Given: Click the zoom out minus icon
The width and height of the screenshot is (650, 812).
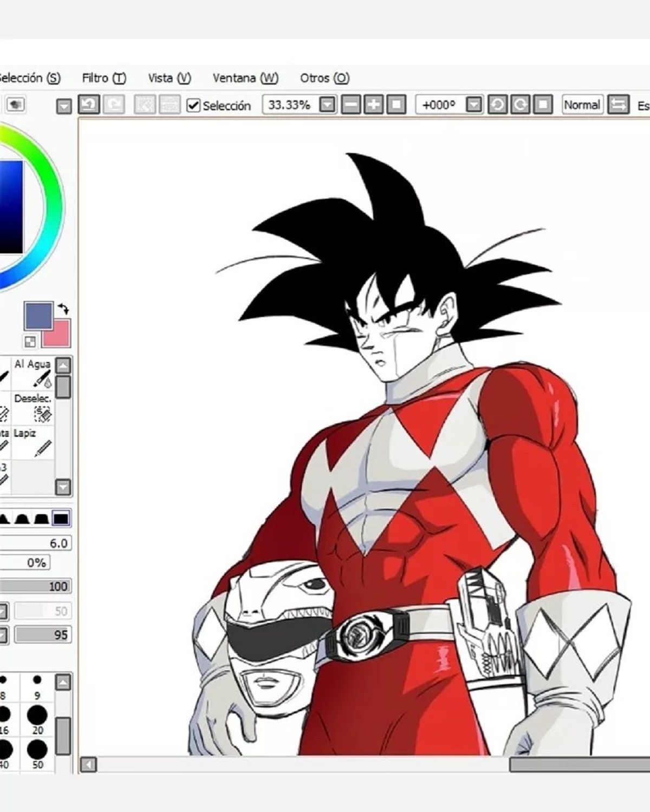Looking at the screenshot, I should [x=350, y=106].
